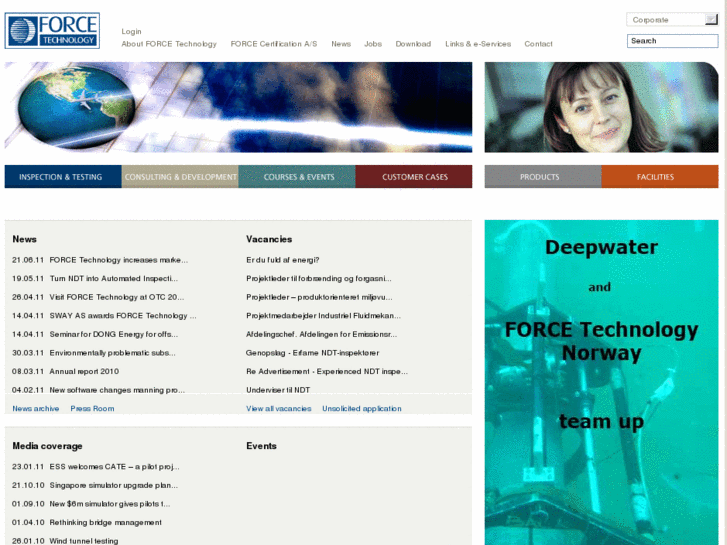Open media item 'Rethinking bridge management'
This screenshot has height=545, width=727.
[106, 522]
